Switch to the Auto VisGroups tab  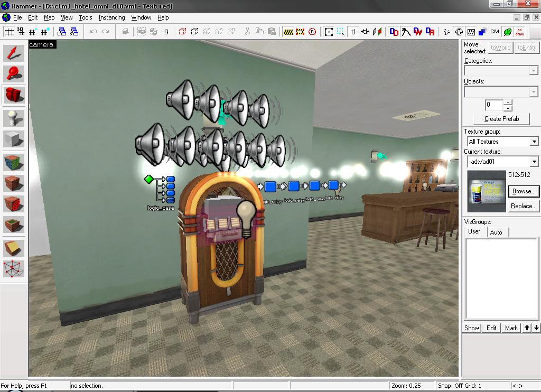[497, 232]
